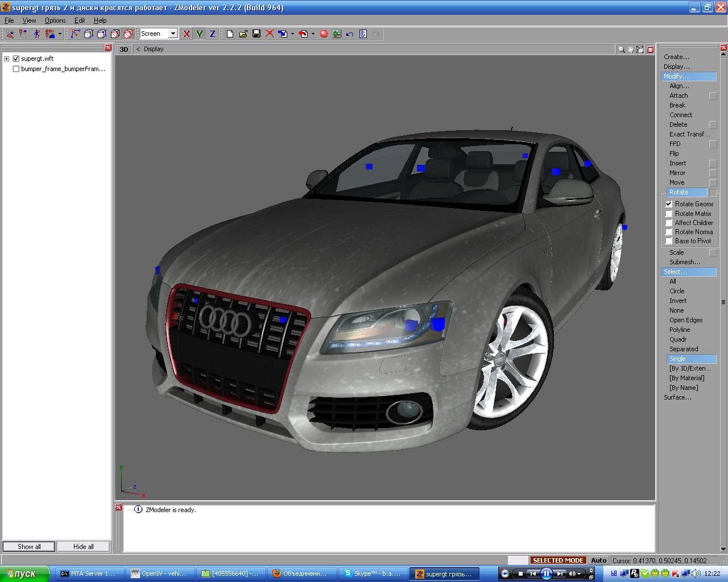
Task: Click the edges level cube icon
Action: coord(88,34)
